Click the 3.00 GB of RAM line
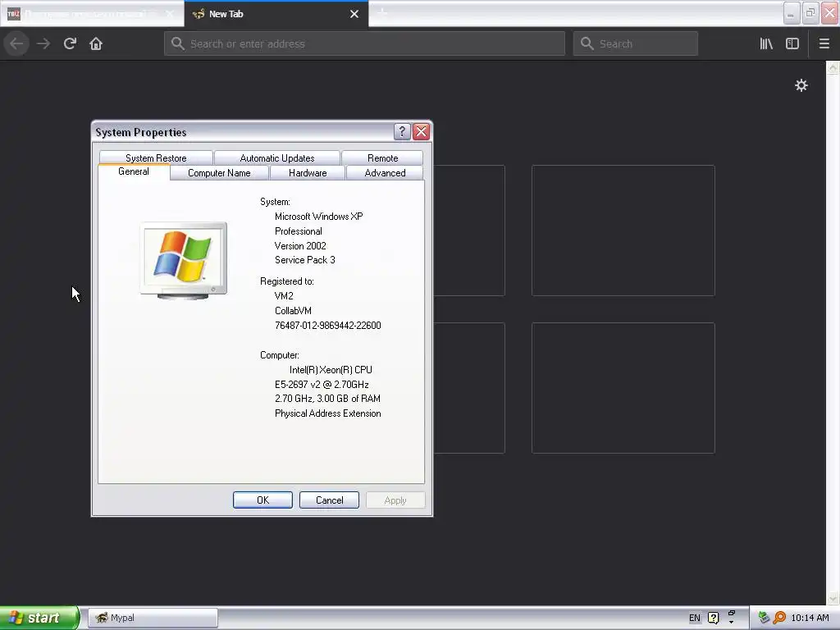Viewport: 840px width, 630px height. [x=327, y=399]
